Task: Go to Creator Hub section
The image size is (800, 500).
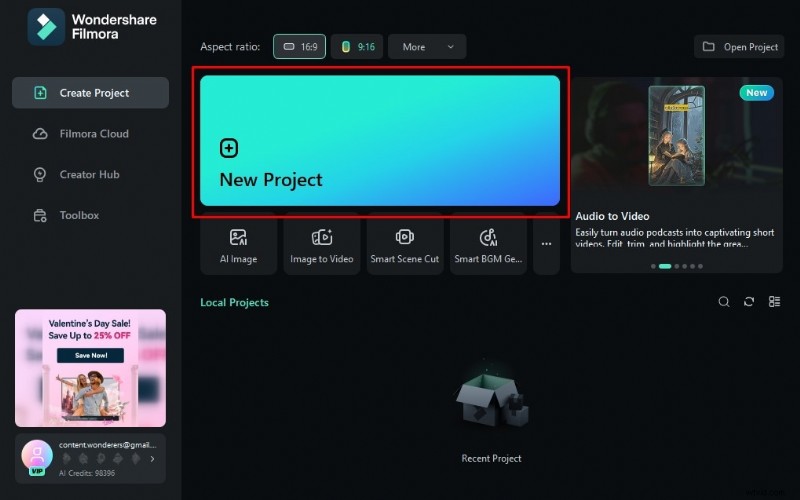Action: [90, 174]
